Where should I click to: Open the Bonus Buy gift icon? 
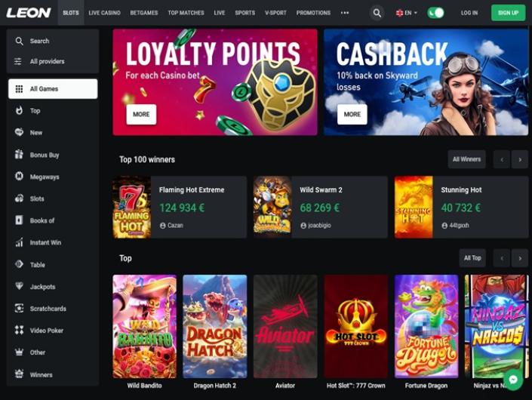pos(19,155)
